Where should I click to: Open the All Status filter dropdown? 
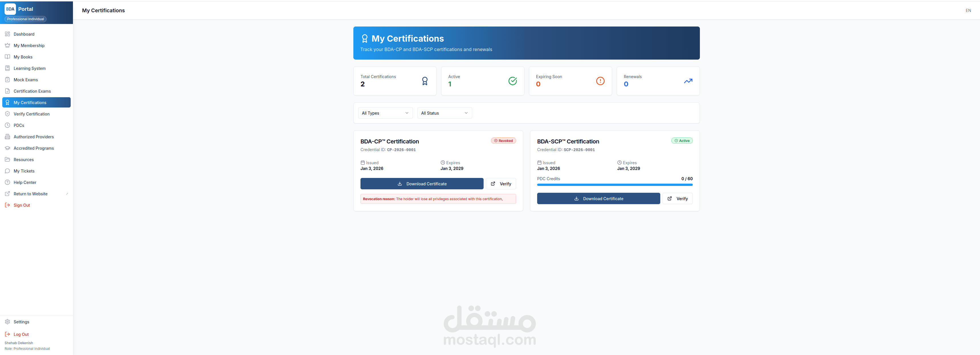coord(444,113)
